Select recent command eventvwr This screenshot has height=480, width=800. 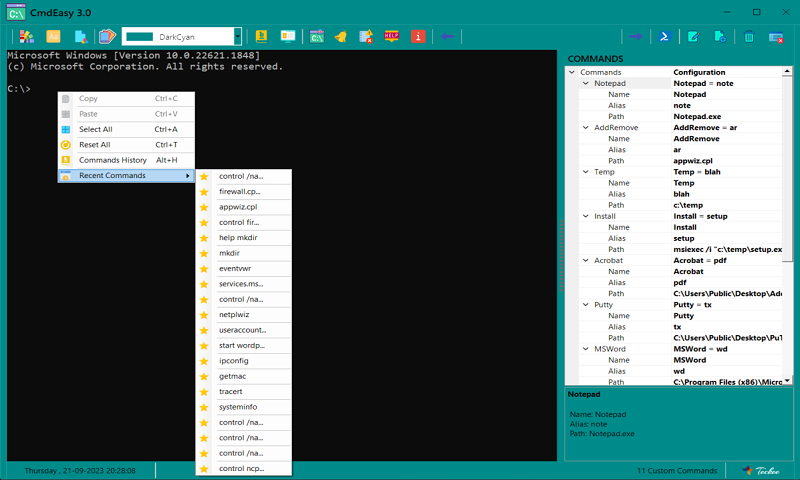tap(244, 268)
